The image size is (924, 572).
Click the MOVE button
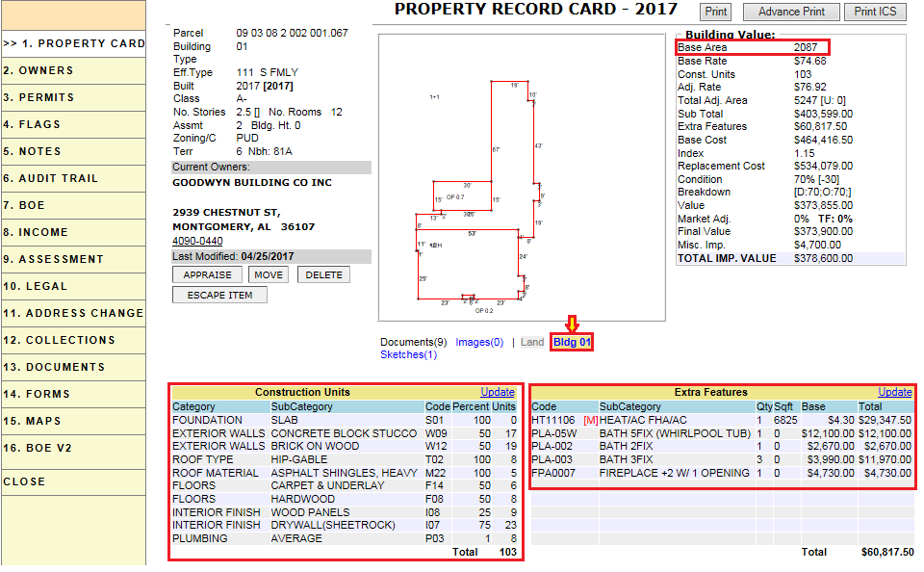[x=269, y=275]
